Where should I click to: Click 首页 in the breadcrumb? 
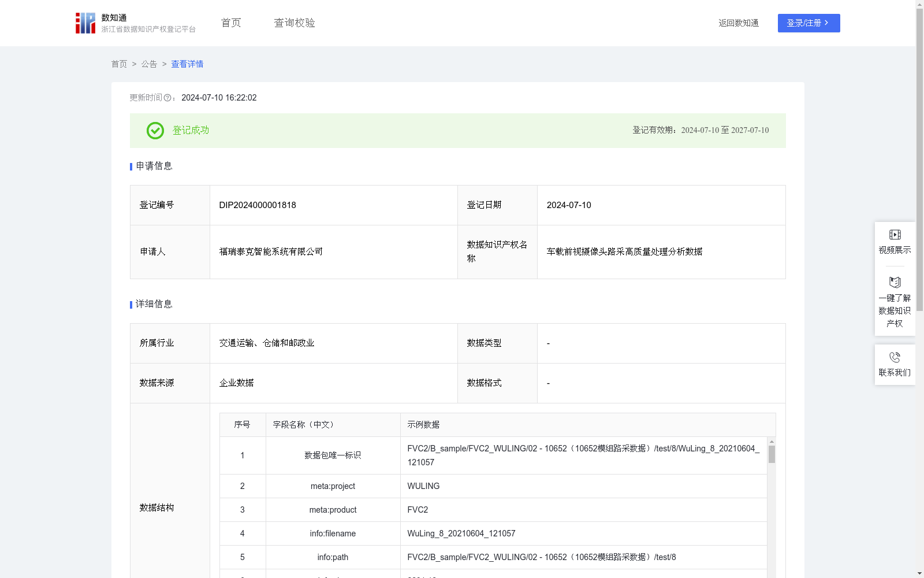(119, 64)
